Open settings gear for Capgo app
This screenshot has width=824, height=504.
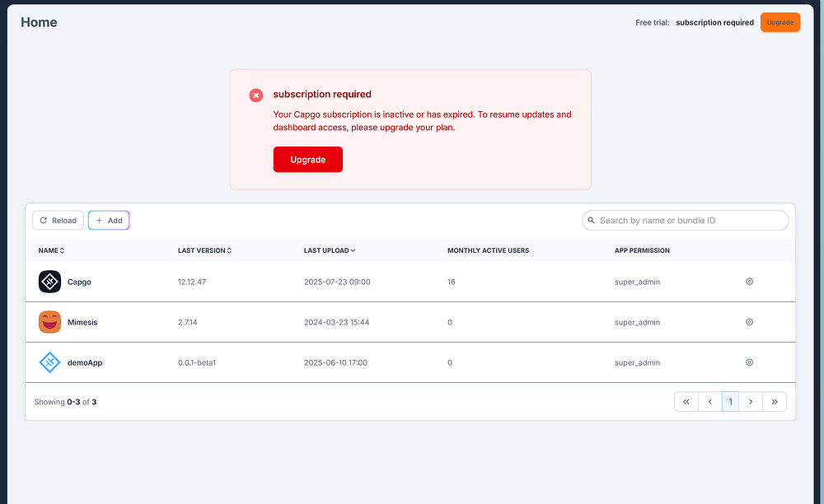click(749, 282)
